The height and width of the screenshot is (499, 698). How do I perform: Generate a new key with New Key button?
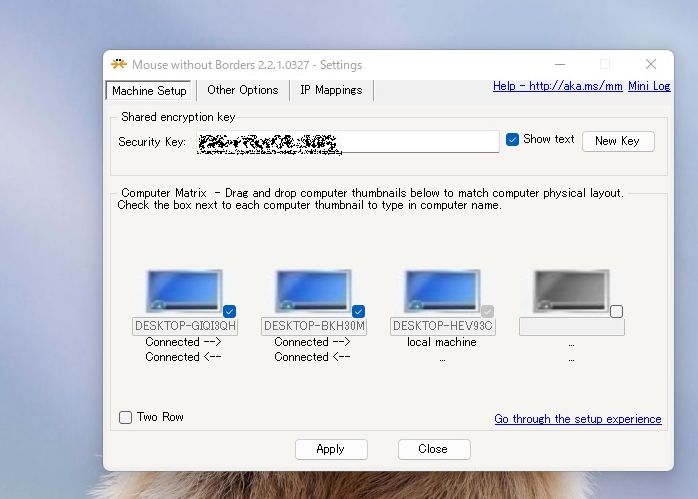618,141
